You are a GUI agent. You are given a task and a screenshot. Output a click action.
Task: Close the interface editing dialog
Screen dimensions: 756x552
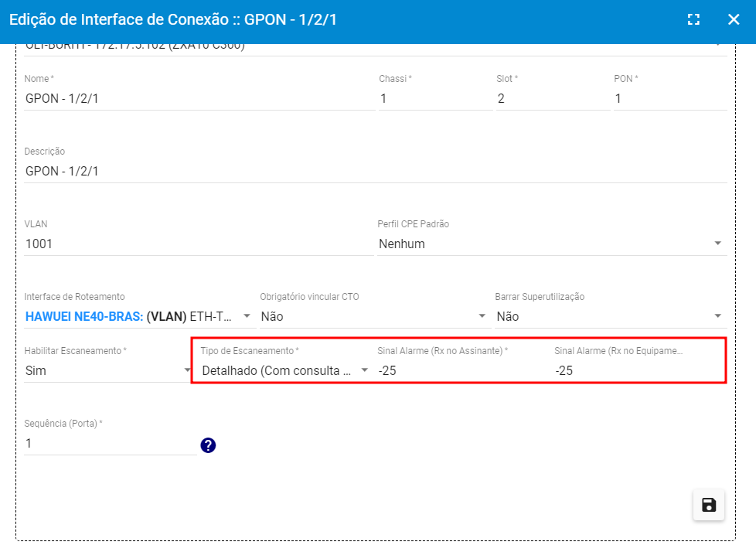click(734, 19)
